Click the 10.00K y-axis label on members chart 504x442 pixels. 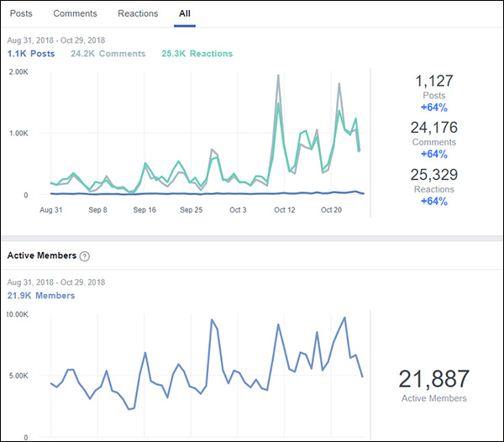(x=18, y=314)
